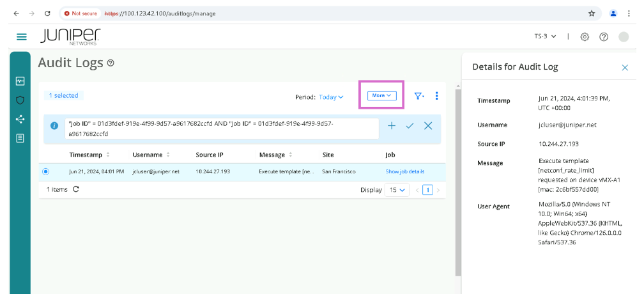Click the San Francisco site cell
Image resolution: width=644 pixels, height=298 pixels.
[339, 172]
